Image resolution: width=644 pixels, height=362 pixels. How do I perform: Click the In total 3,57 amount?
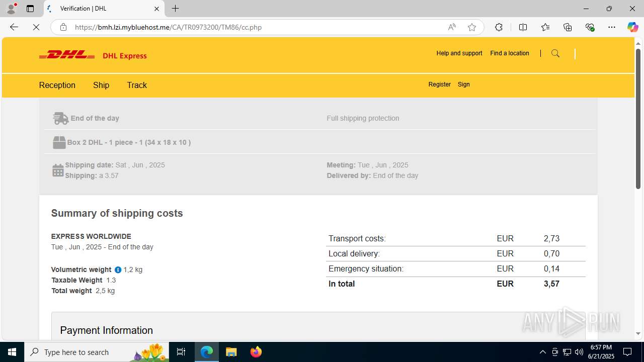(x=551, y=284)
